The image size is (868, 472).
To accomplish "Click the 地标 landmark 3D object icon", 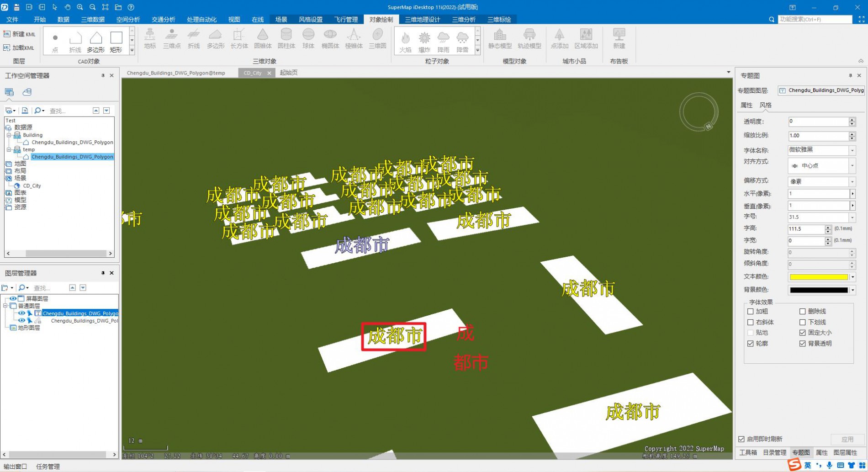I will tap(150, 39).
